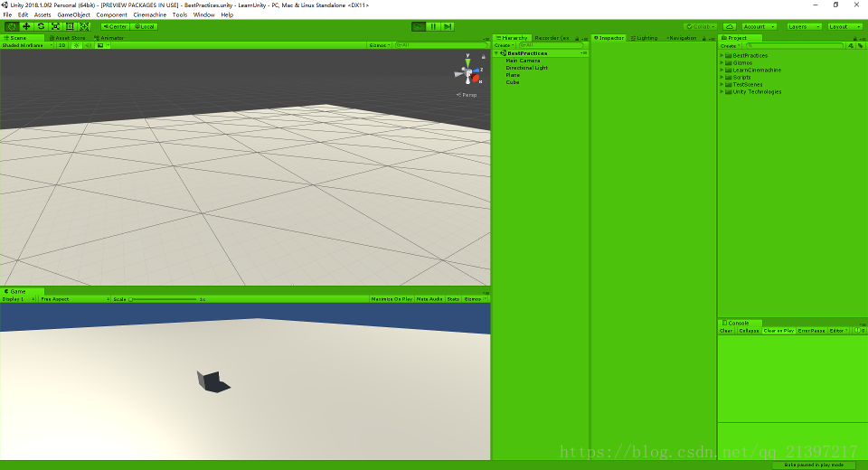Toggle 2D view mode in Scene
The height and width of the screenshot is (470, 868).
[62, 45]
